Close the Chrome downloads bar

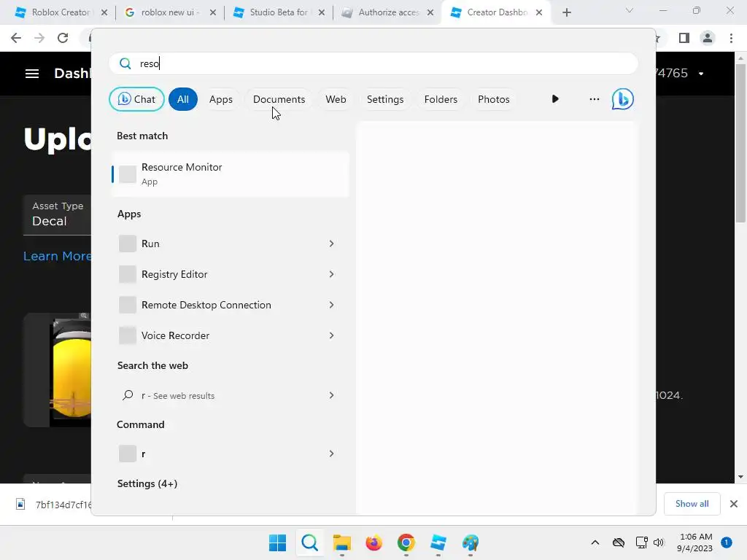[x=734, y=504]
